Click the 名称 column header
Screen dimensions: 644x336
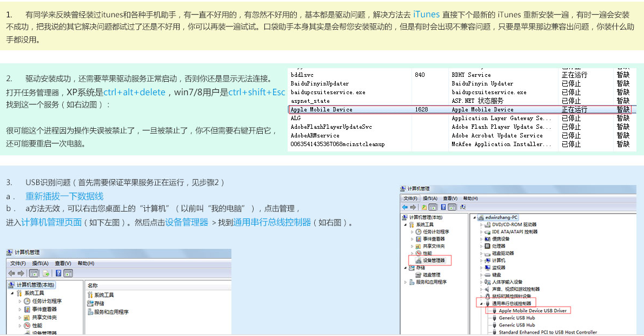93,285
